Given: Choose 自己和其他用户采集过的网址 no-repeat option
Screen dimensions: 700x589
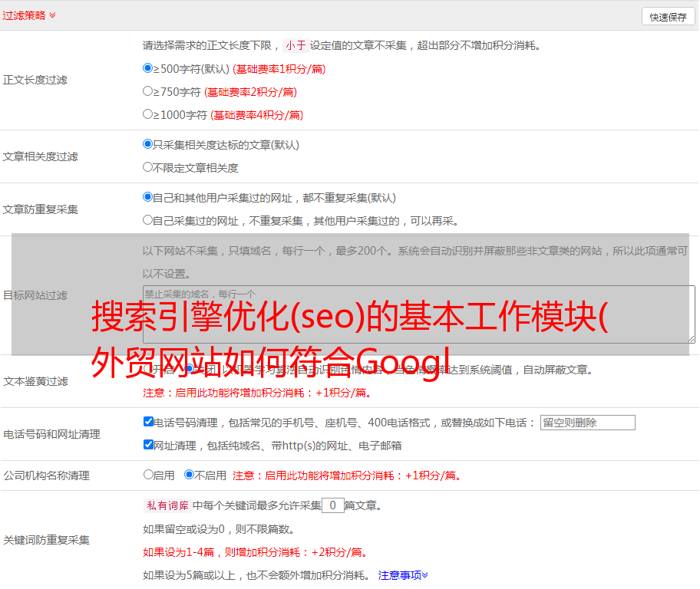Looking at the screenshot, I should (148, 197).
